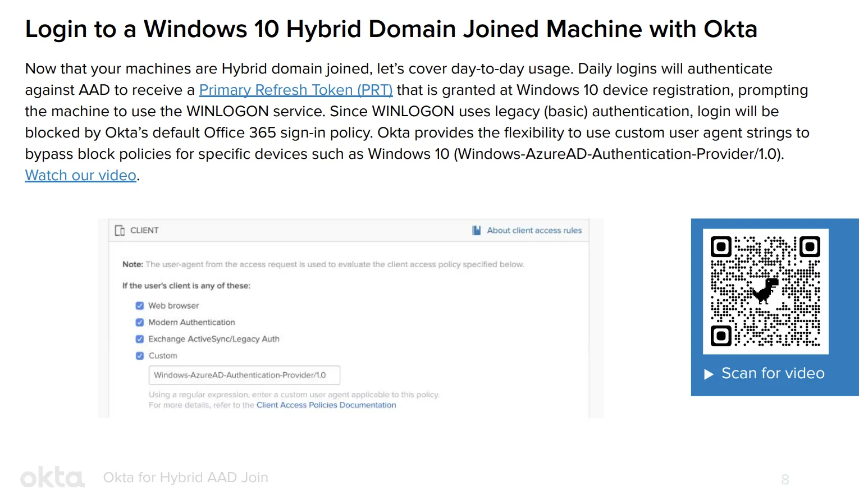Open the Watch our video link

click(81, 175)
